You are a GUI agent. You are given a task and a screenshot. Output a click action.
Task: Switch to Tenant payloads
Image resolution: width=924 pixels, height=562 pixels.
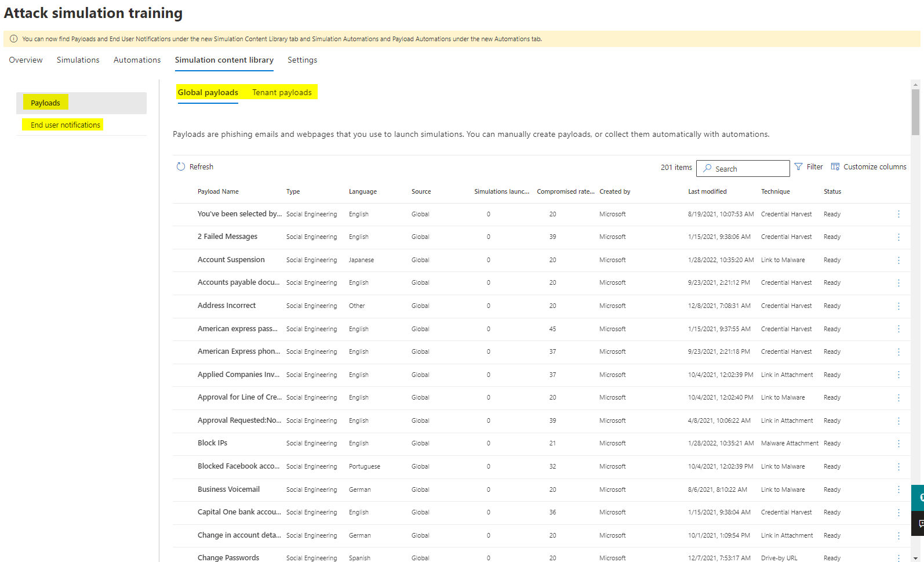[282, 93]
